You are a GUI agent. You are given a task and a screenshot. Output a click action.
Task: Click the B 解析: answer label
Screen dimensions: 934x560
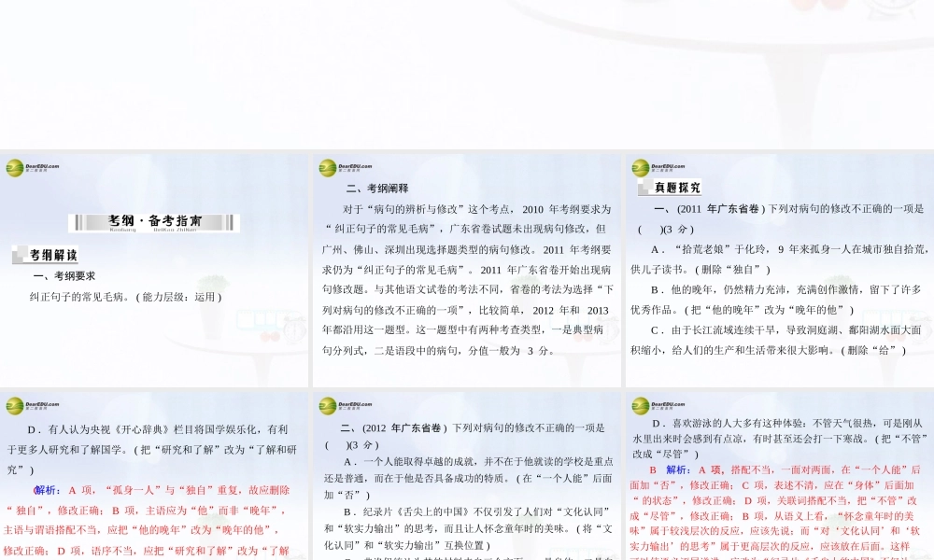[x=669, y=469]
